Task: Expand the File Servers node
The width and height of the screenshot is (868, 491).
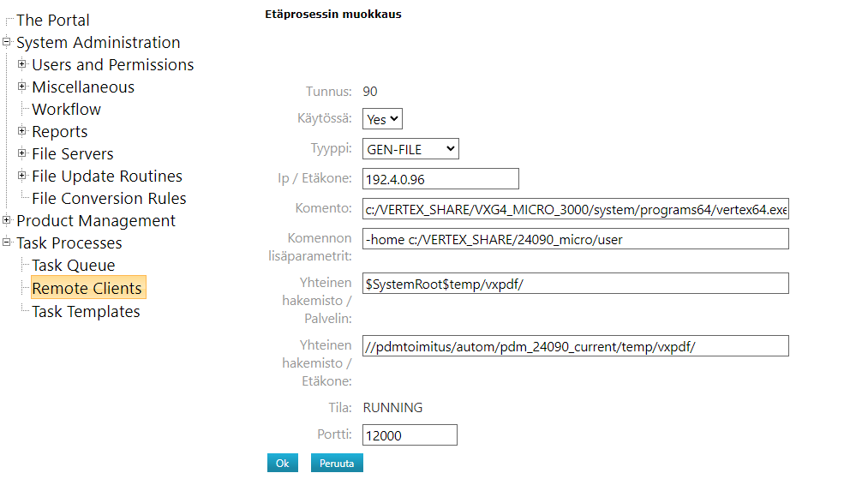Action: pyautogui.click(x=22, y=153)
